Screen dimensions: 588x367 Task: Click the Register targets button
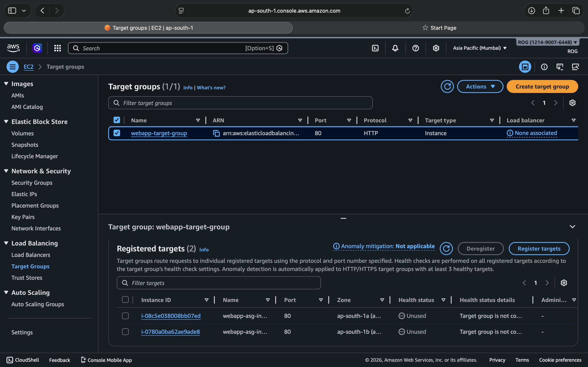pyautogui.click(x=539, y=249)
